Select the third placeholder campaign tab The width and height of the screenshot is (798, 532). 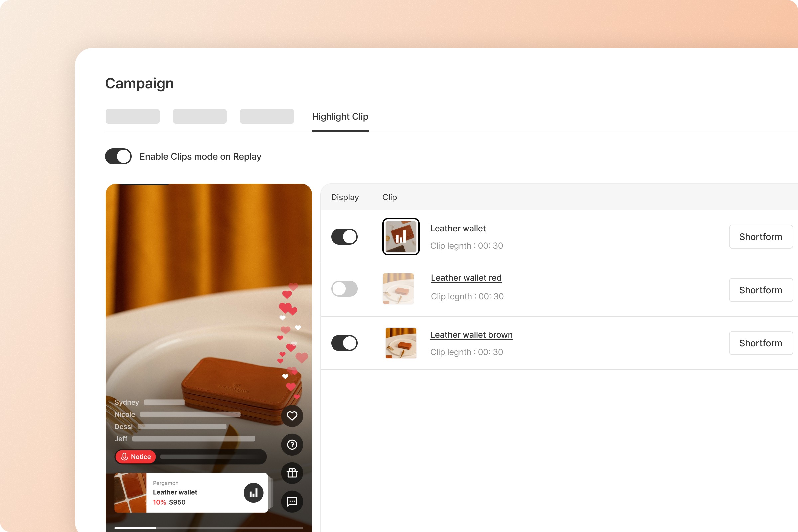tap(267, 116)
